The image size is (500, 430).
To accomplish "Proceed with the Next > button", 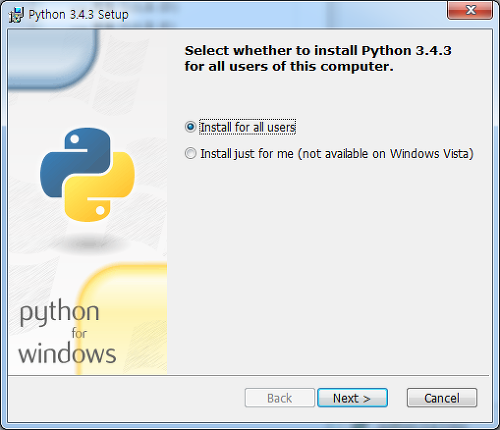I will (352, 398).
